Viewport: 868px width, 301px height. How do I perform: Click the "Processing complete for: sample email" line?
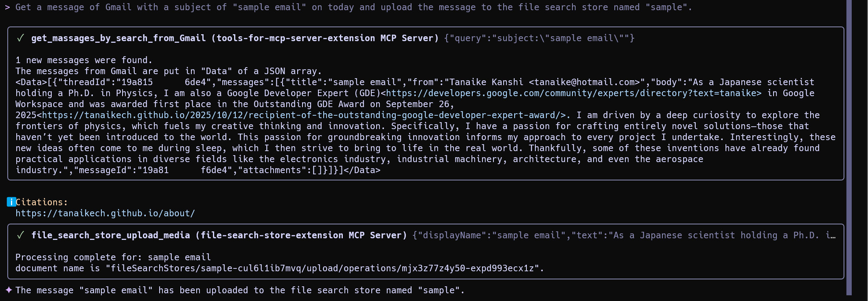(113, 257)
